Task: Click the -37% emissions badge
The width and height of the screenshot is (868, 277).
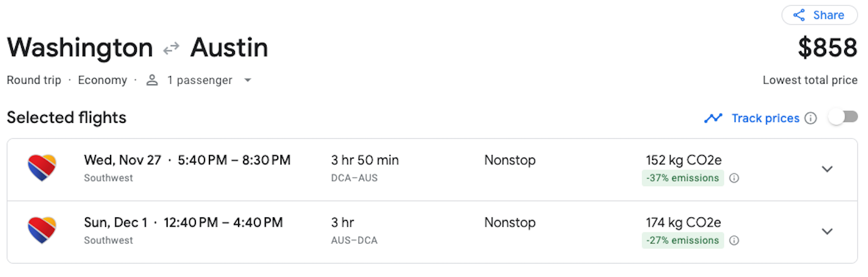Action: [x=682, y=178]
